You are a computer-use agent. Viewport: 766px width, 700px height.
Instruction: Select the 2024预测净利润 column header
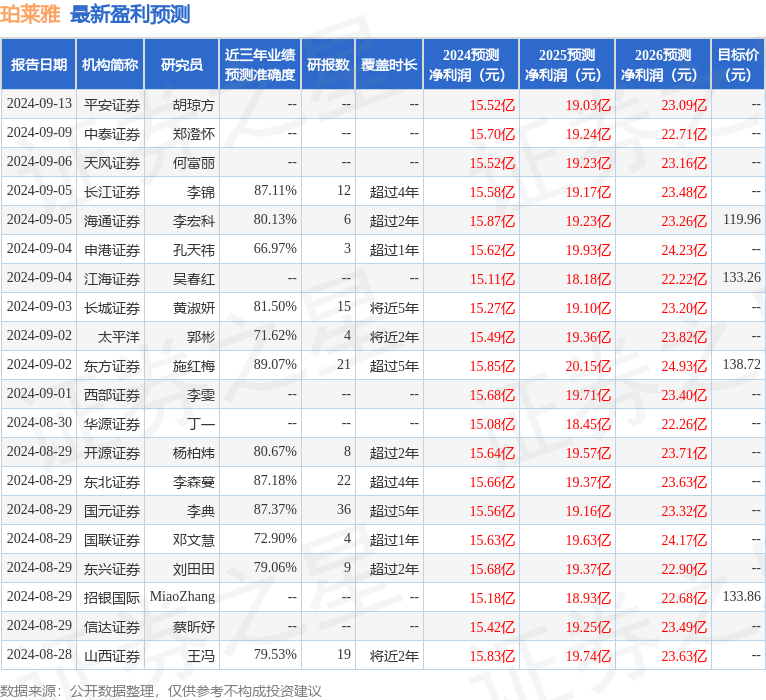(471, 64)
